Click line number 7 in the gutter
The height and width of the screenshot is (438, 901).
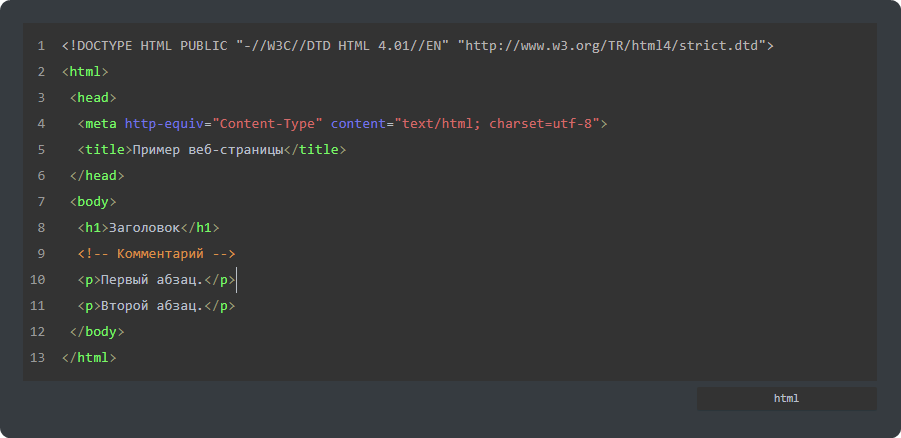(41, 202)
